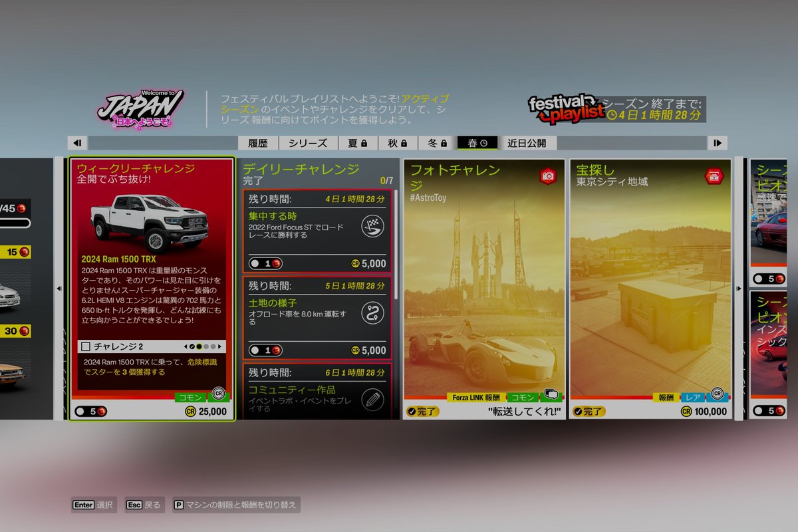This screenshot has width=798, height=532.
Task: Click the Welcome to Japan series logo
Action: point(141,109)
